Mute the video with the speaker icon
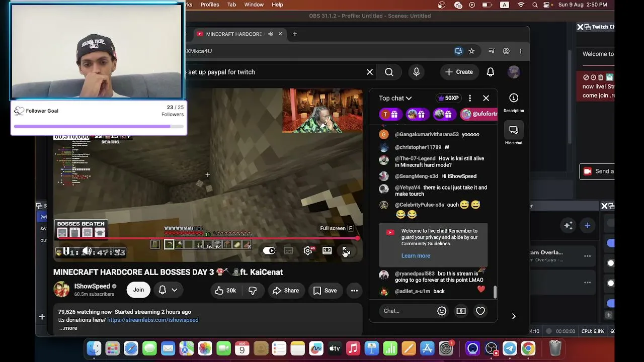This screenshot has height=362, width=644. click(87, 251)
